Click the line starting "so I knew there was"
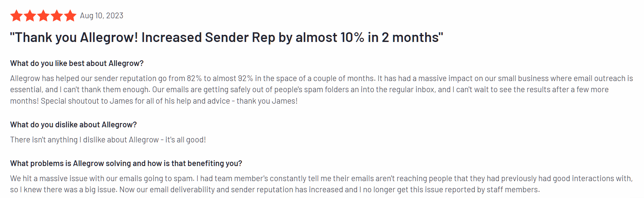The width and height of the screenshot is (644, 198). click(x=275, y=190)
